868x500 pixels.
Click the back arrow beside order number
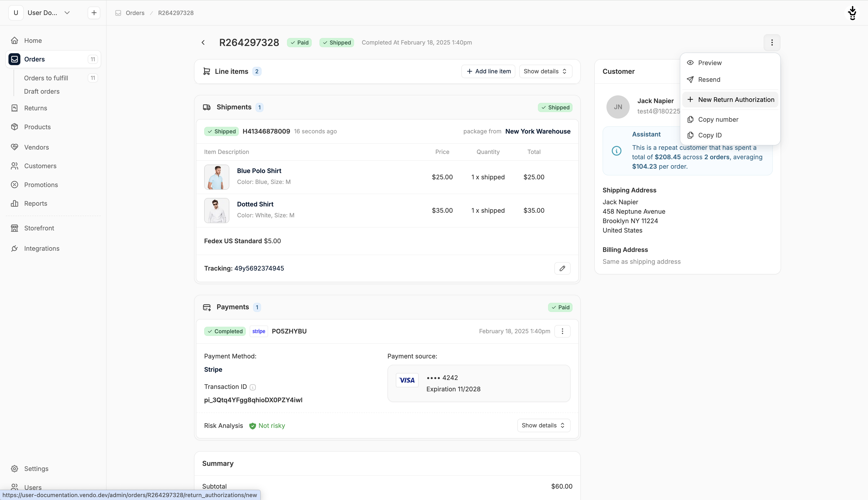pyautogui.click(x=203, y=42)
